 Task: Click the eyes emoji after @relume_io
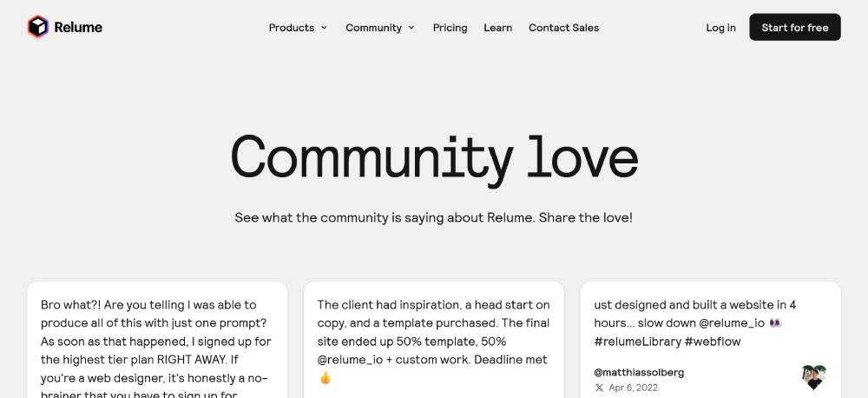coord(775,322)
